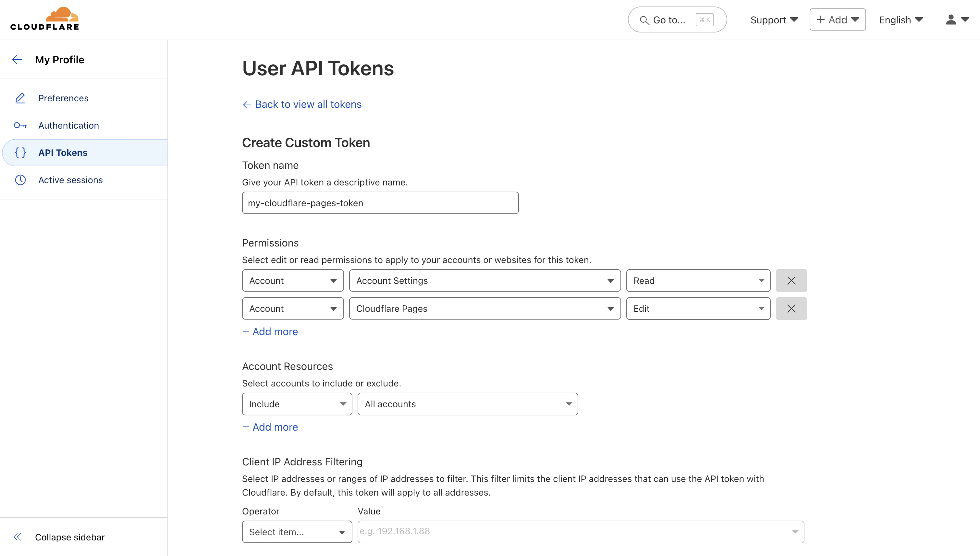Remove the Account Settings permission row

791,281
